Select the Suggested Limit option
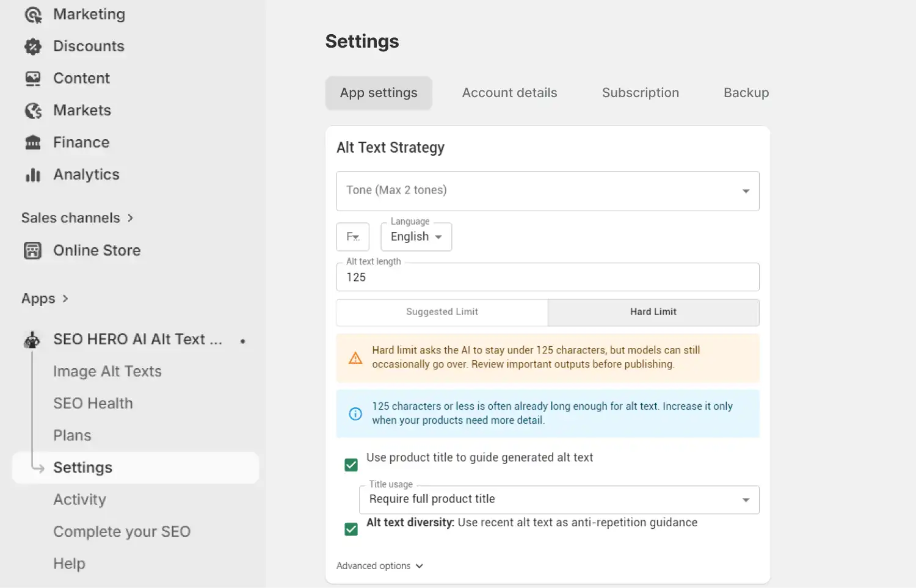The image size is (916, 588). (442, 312)
